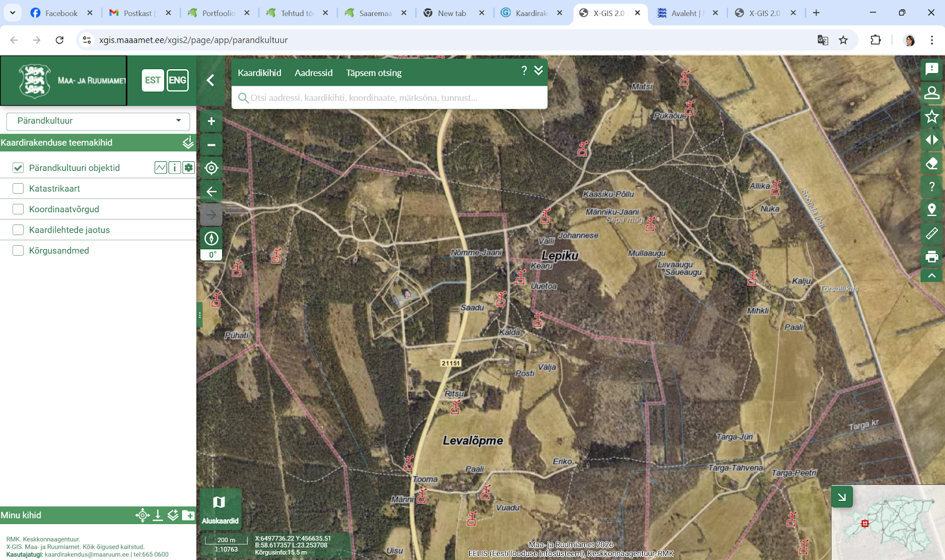Uncheck the Pärandkultuuri objektid layer
The width and height of the screenshot is (945, 560).
[18, 168]
